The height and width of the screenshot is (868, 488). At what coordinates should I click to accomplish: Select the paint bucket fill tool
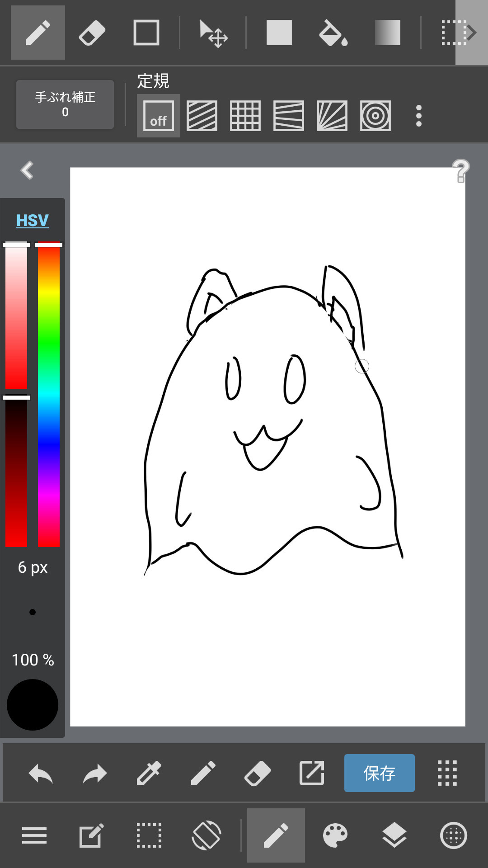tap(333, 33)
